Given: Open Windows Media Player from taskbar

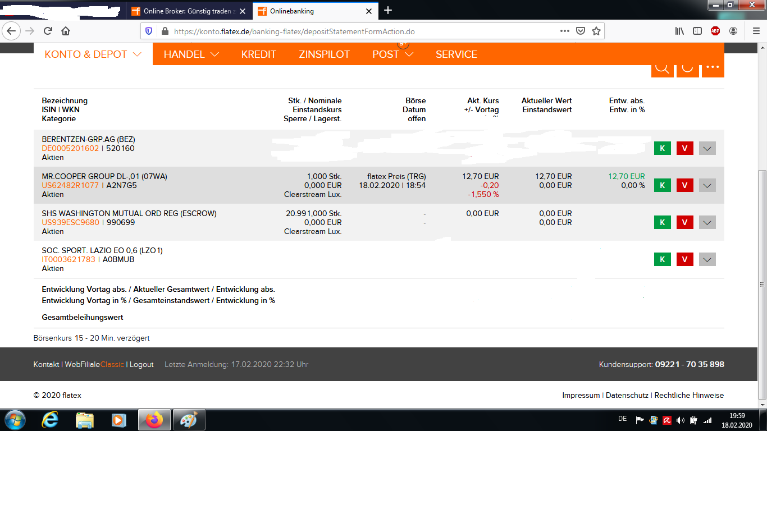Looking at the screenshot, I should (119, 420).
